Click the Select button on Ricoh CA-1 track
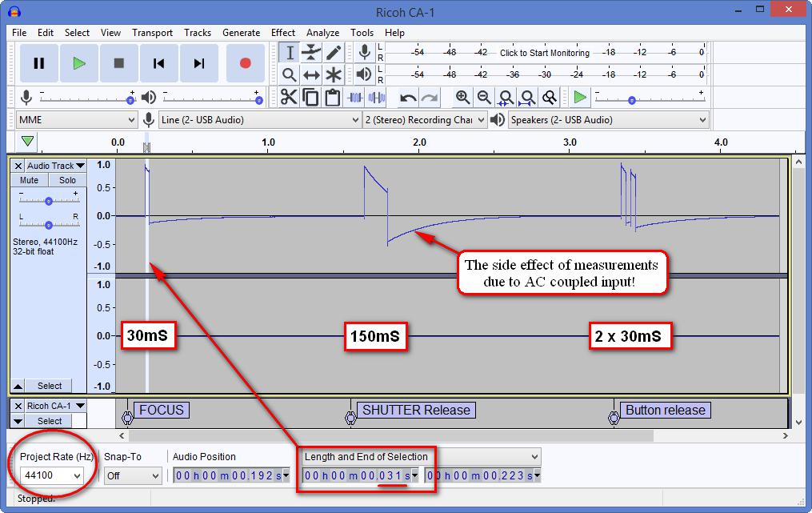The height and width of the screenshot is (513, 812). point(50,421)
